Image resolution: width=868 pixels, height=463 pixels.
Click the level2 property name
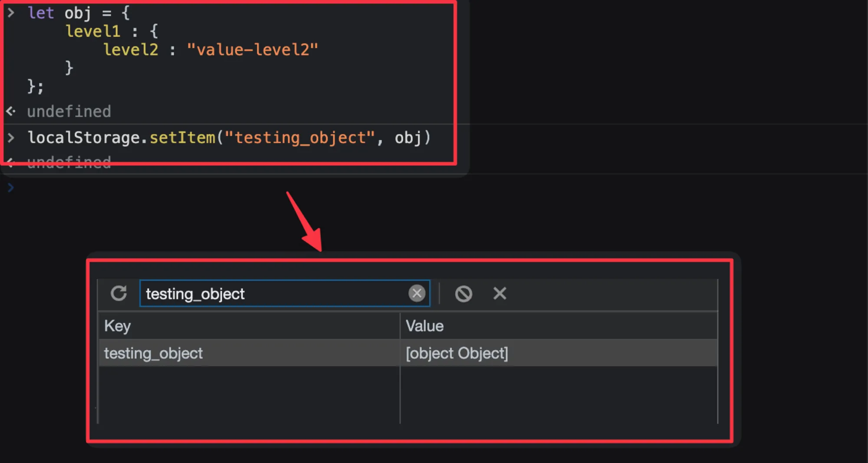pyautogui.click(x=131, y=50)
